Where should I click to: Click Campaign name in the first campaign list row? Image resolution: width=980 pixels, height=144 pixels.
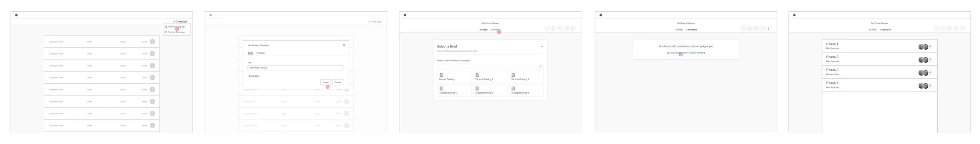(56, 42)
